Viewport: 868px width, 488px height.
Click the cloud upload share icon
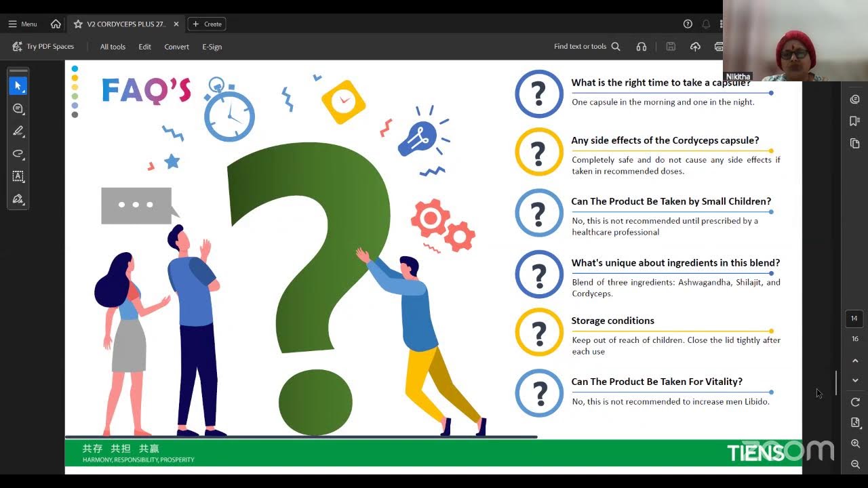coord(695,47)
